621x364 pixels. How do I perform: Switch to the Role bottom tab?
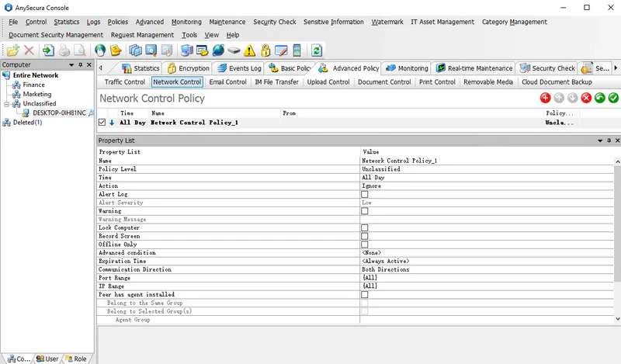pos(75,359)
